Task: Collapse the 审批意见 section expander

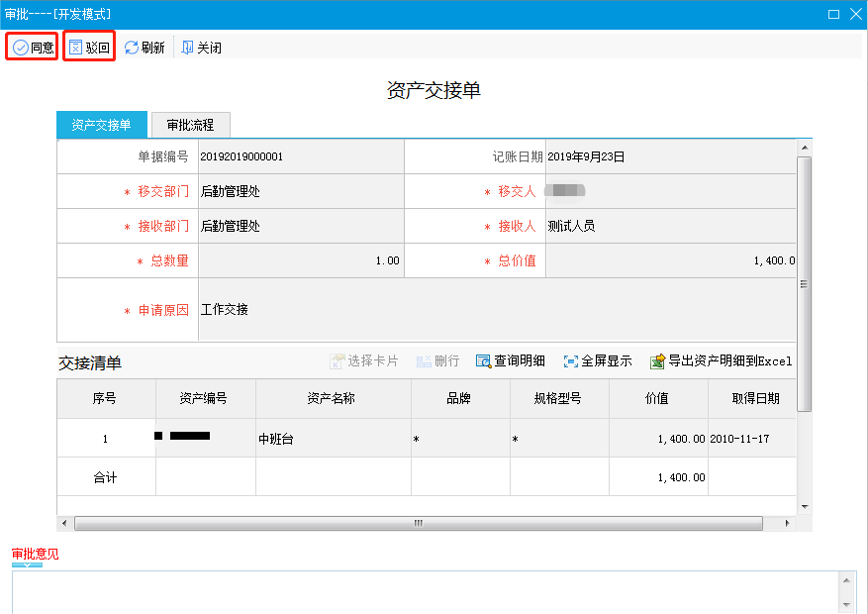Action: [x=27, y=565]
